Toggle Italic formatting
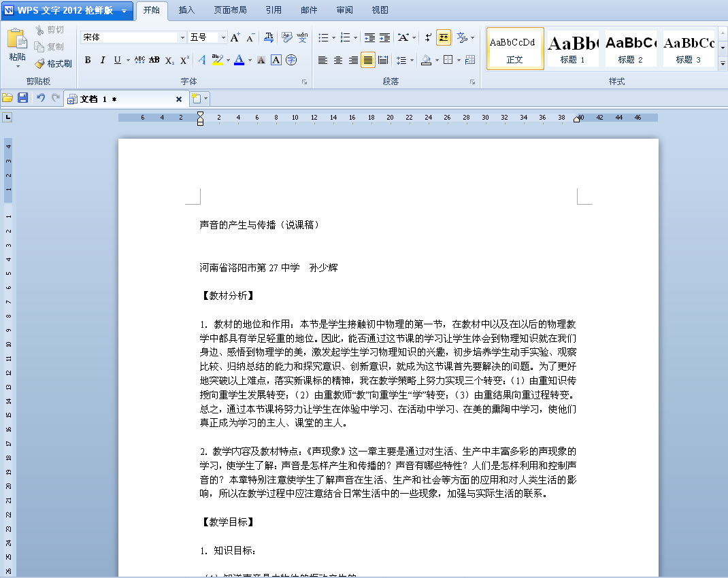 pyautogui.click(x=103, y=60)
